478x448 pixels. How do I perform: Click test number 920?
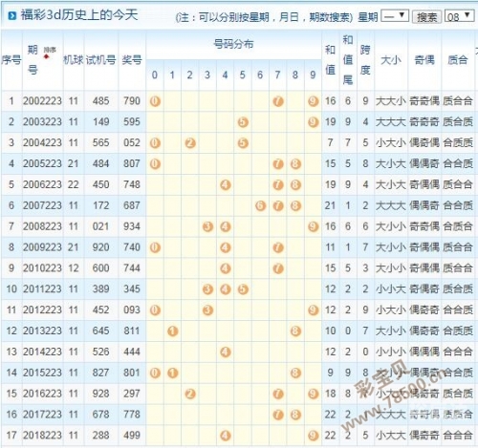[x=100, y=247]
